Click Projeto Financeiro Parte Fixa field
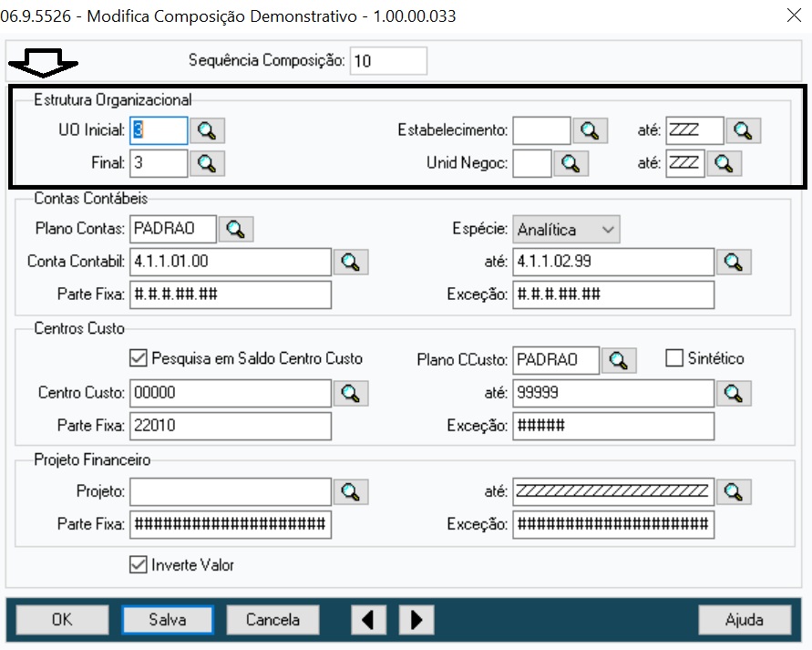The height and width of the screenshot is (650, 812). pyautogui.click(x=231, y=524)
